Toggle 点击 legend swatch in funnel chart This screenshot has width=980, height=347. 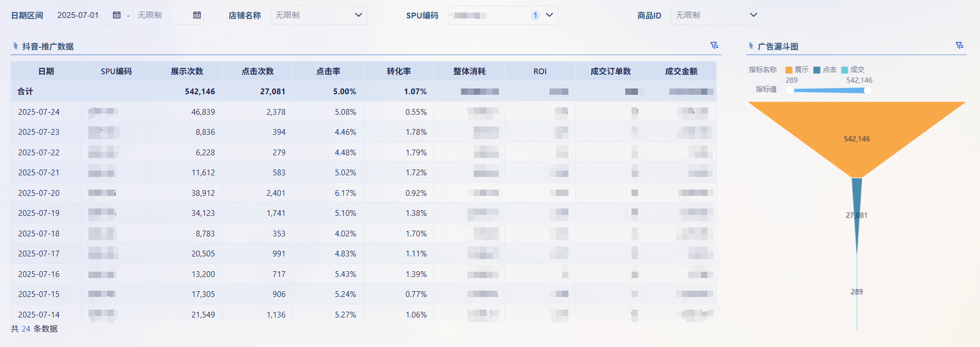[817, 70]
